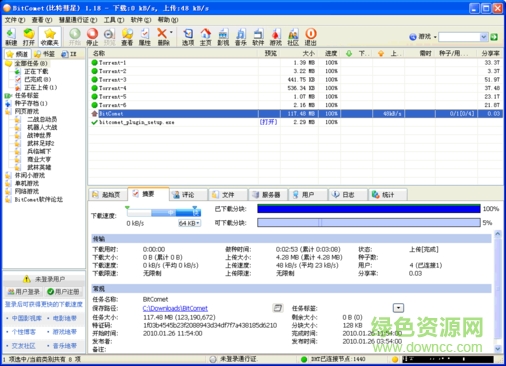
Task: Select 已完成 (8) in the task tree
Action: click(x=33, y=79)
